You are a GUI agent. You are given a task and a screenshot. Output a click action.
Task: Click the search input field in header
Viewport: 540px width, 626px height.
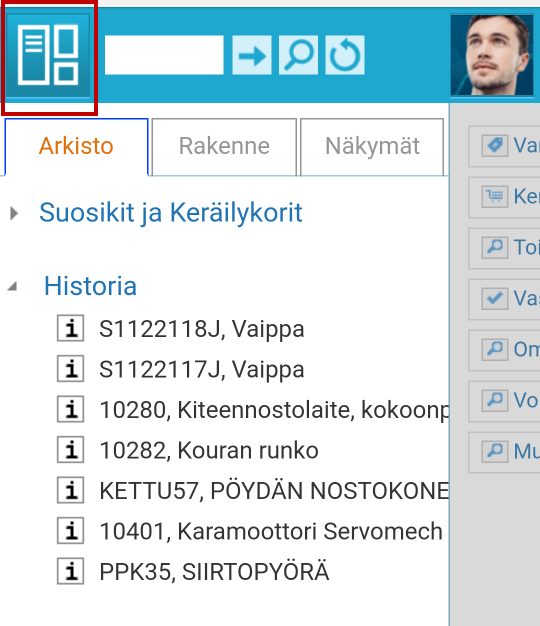pos(164,55)
